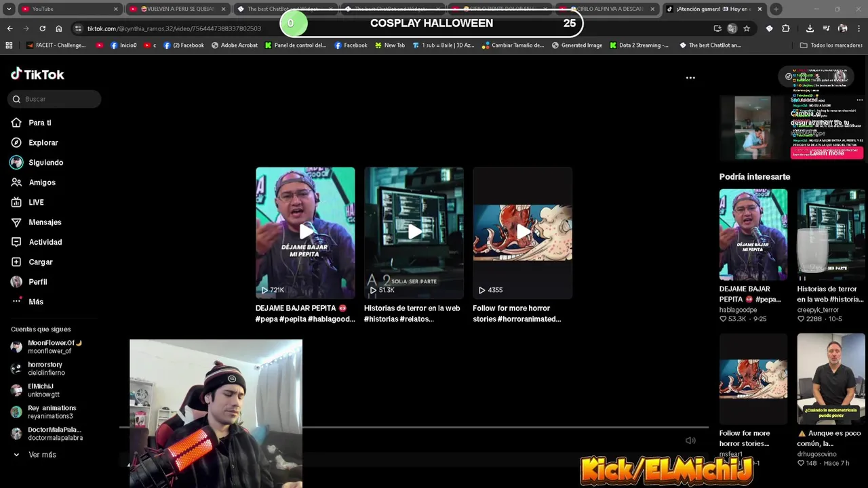Click the Cargar upload plus icon
Screen dimensions: 868x488
pyautogui.click(x=16, y=262)
